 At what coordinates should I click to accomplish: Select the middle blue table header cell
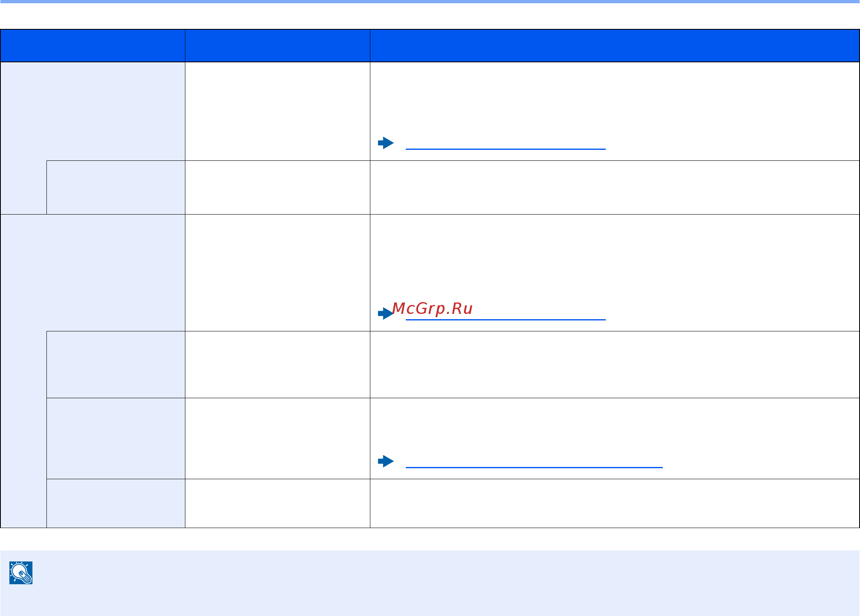pos(277,46)
